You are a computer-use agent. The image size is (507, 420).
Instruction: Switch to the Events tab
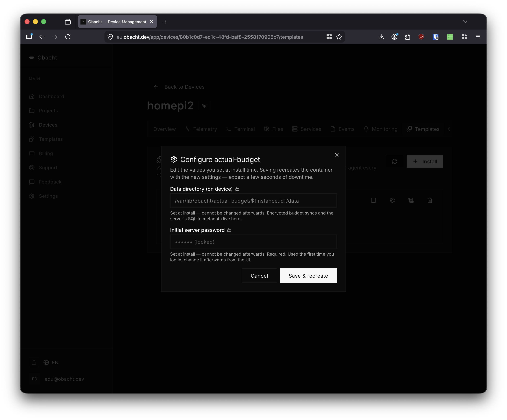tap(342, 129)
